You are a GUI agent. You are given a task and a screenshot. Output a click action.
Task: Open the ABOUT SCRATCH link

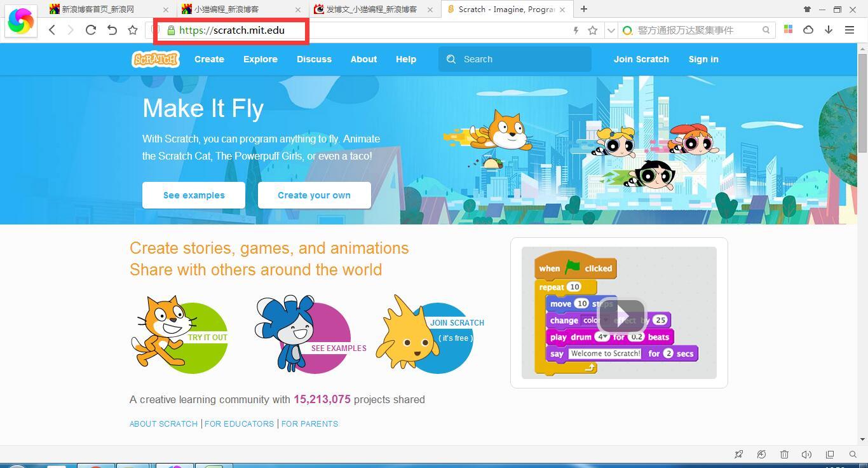pyautogui.click(x=163, y=423)
